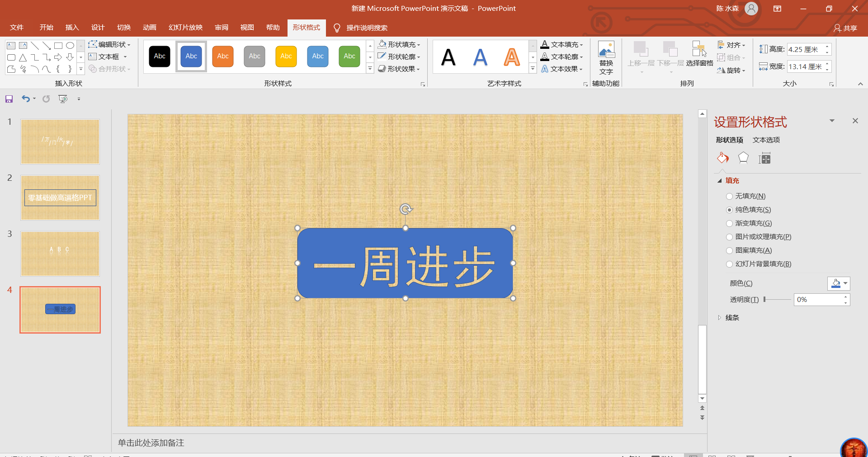Open Ribbon Display Options icon in title bar
868x457 pixels.
(777, 9)
